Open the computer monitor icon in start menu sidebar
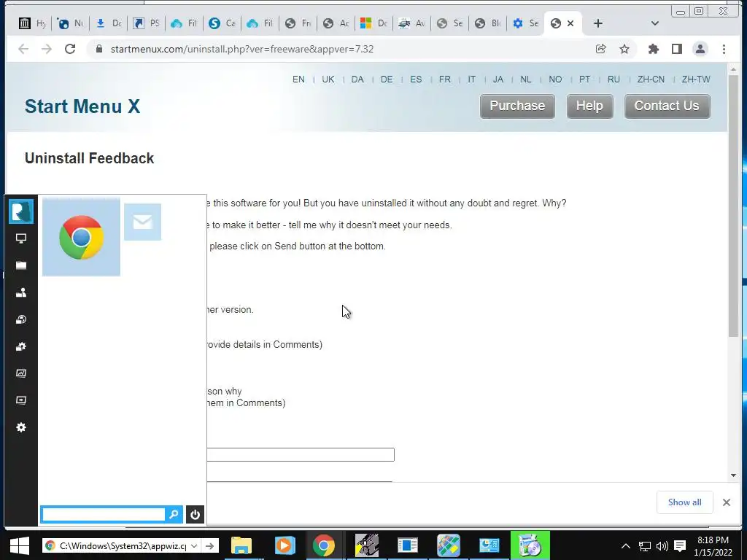This screenshot has width=747, height=560. pyautogui.click(x=21, y=238)
